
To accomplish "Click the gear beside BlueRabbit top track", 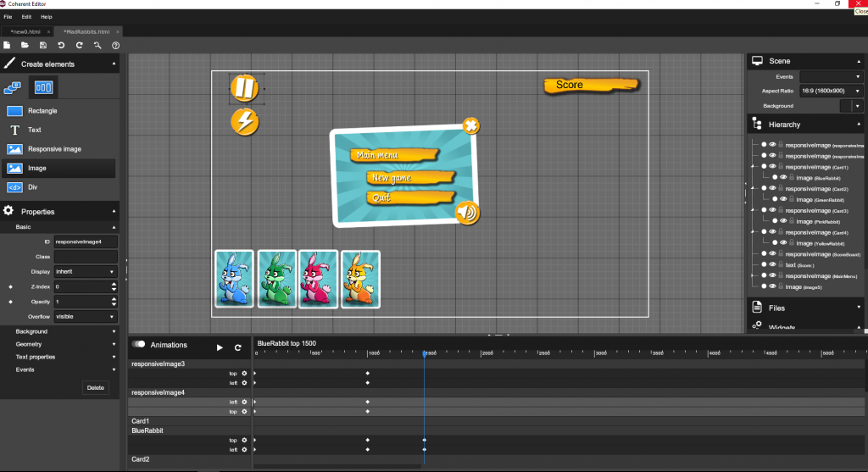I will 244,440.
